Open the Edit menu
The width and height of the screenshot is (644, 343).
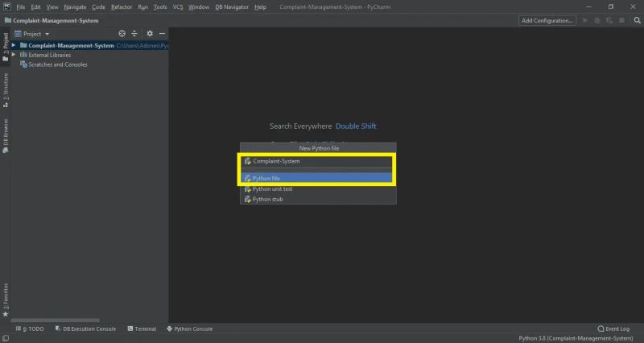[35, 7]
